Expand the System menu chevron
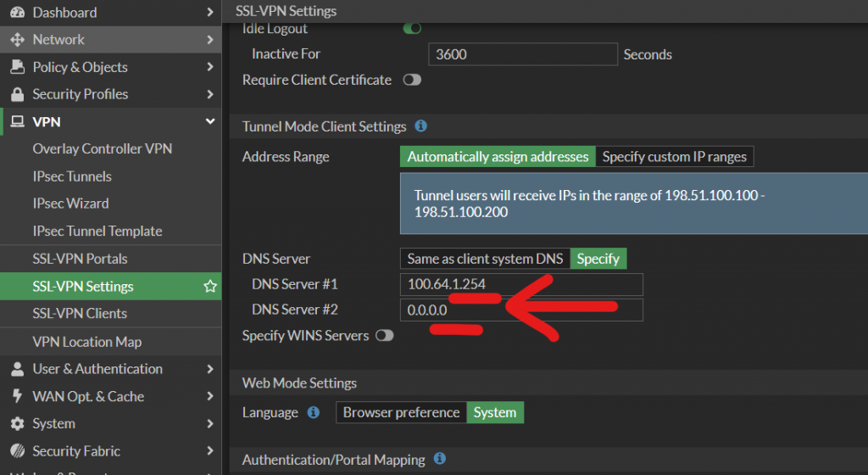The image size is (868, 475). 210,423
